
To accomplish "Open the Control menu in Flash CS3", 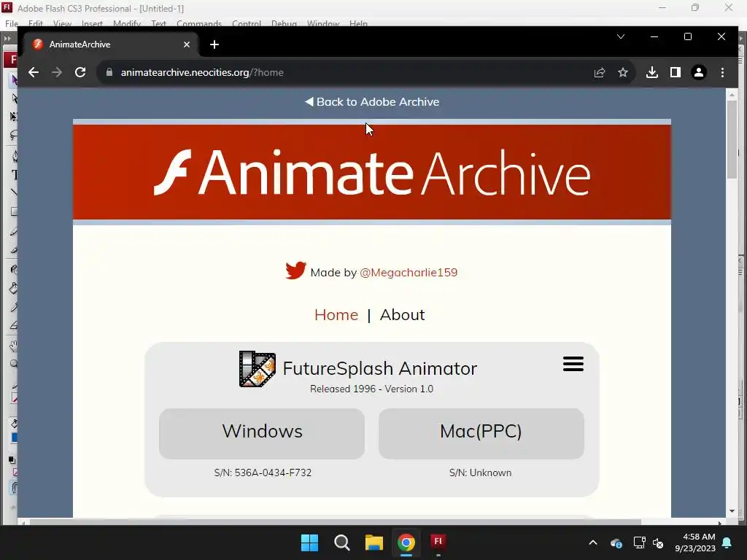I will coord(247,23).
